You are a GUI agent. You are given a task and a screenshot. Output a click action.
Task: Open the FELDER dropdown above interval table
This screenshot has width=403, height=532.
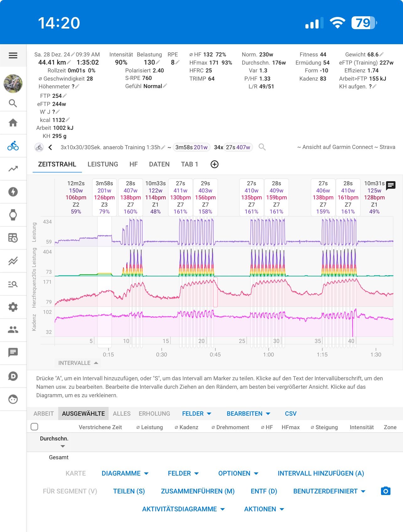pyautogui.click(x=197, y=413)
